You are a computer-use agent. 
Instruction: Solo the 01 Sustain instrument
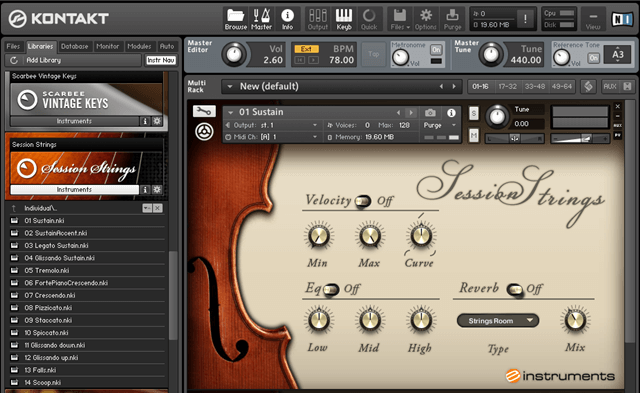473,113
